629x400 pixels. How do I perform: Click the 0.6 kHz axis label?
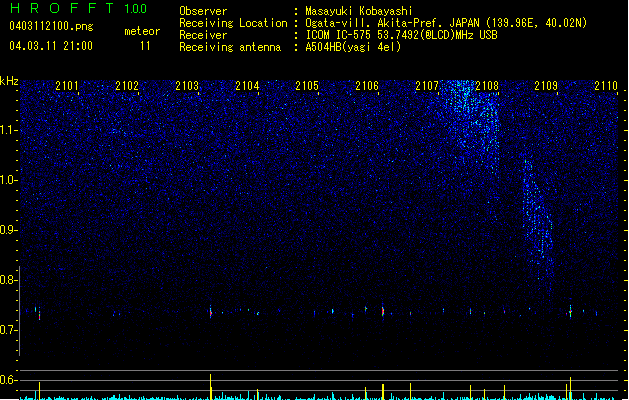[x=8, y=380]
